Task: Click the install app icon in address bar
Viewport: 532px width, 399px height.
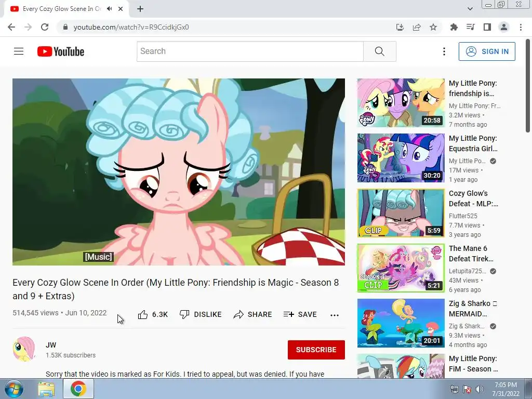Action: point(400,27)
